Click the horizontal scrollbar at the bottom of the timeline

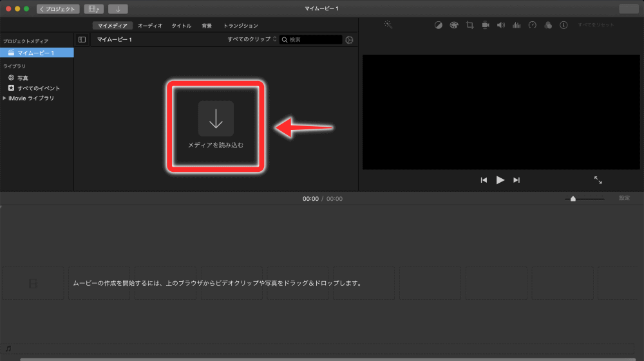click(328, 359)
